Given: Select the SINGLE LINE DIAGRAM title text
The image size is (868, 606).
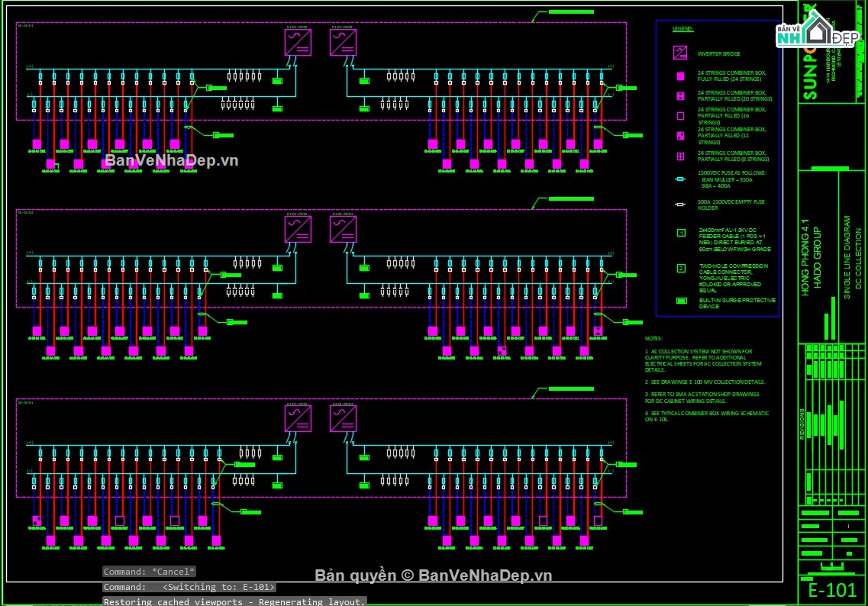Looking at the screenshot, I should 847,257.
